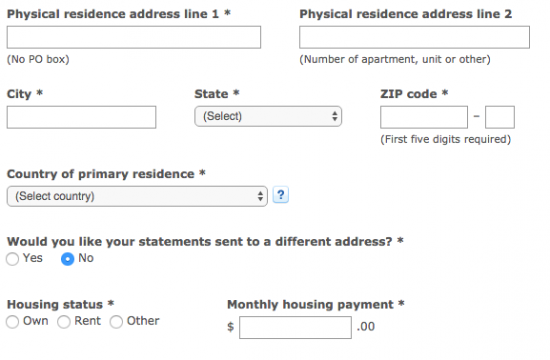Screen dimensions: 550x360
Task: Select Yes for different statement address
Action: point(12,259)
